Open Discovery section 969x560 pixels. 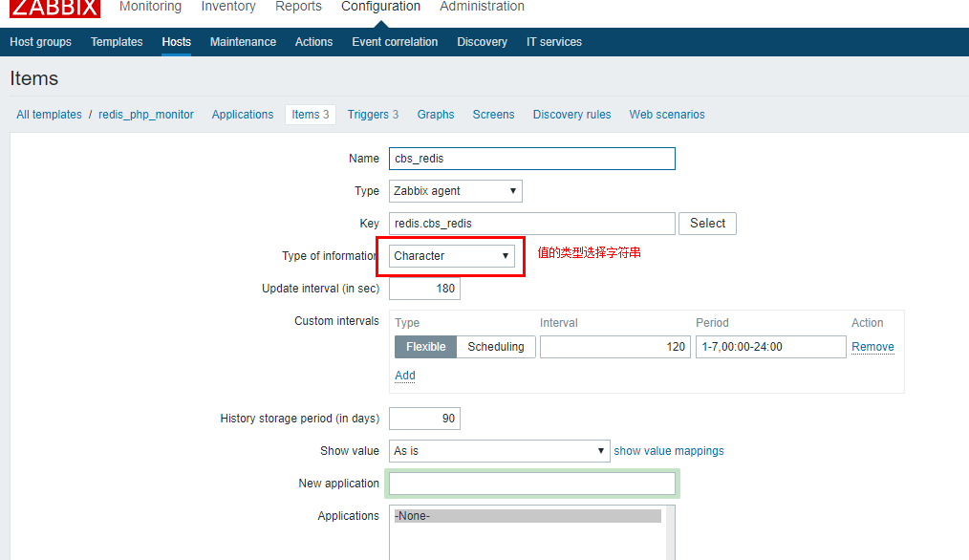482,42
